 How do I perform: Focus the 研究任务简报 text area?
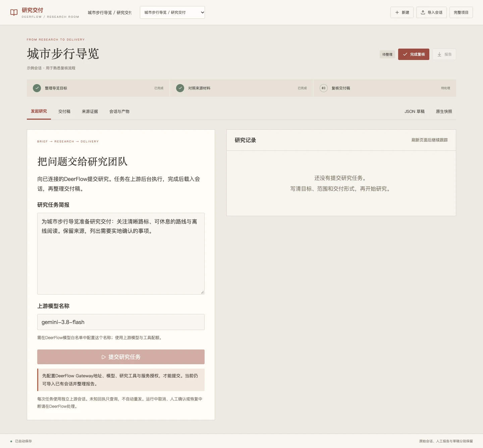pyautogui.click(x=121, y=254)
